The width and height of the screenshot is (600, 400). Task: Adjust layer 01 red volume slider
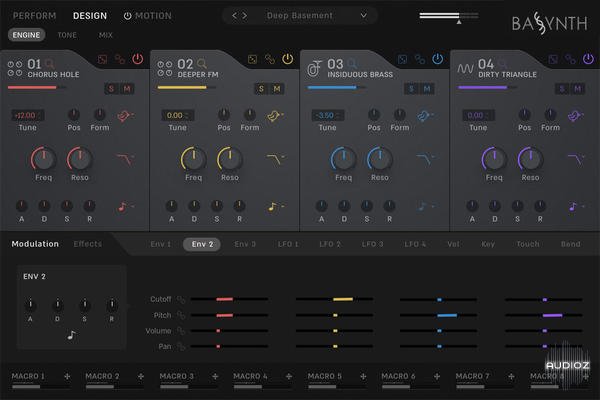click(x=36, y=88)
